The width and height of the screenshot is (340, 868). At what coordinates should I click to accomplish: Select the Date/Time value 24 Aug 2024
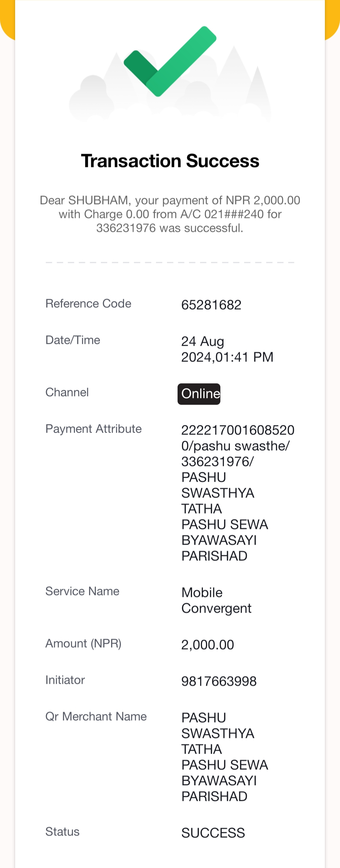(x=227, y=349)
